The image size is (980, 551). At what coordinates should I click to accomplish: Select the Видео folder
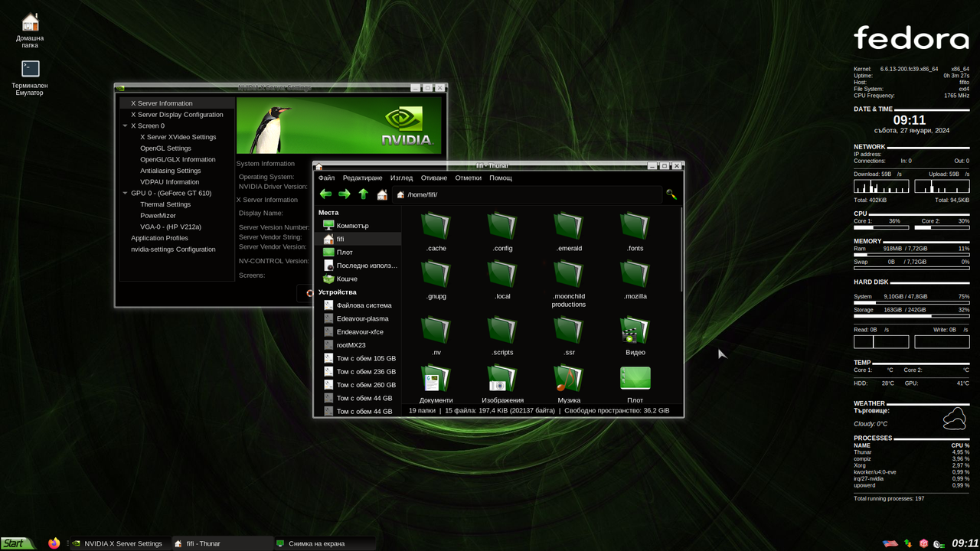click(635, 336)
